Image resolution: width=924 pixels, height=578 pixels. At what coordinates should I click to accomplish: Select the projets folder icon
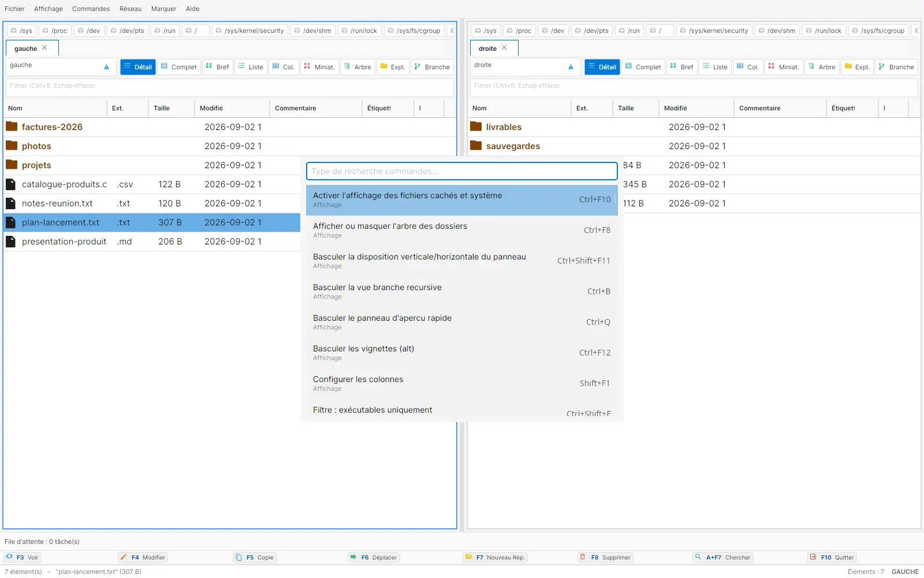click(12, 165)
